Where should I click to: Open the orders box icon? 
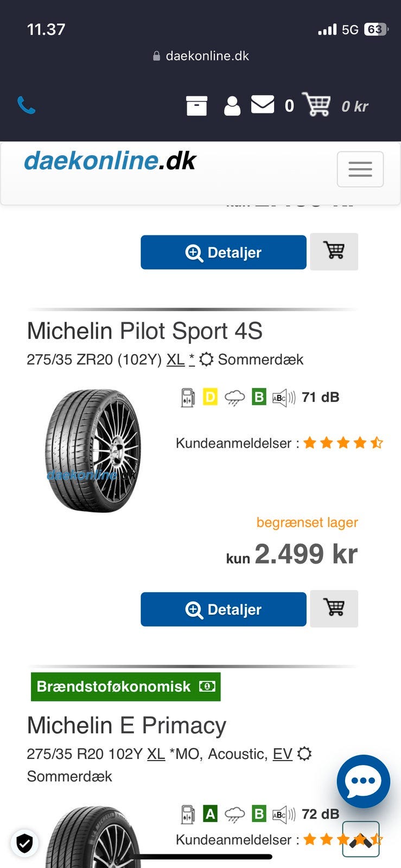tap(196, 106)
